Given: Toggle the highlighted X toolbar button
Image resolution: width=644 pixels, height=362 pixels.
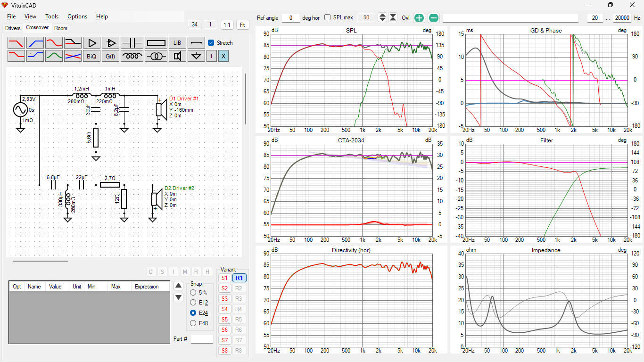Looking at the screenshot, I should coord(223,56).
